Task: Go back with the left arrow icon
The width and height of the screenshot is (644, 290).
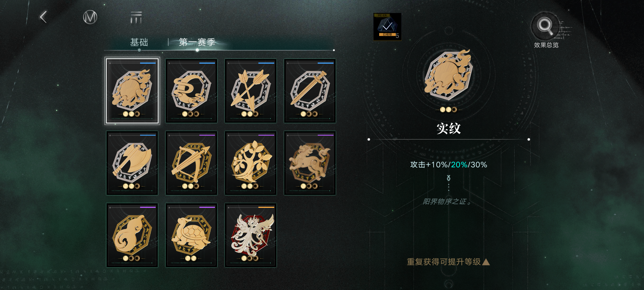Action: pos(43,17)
